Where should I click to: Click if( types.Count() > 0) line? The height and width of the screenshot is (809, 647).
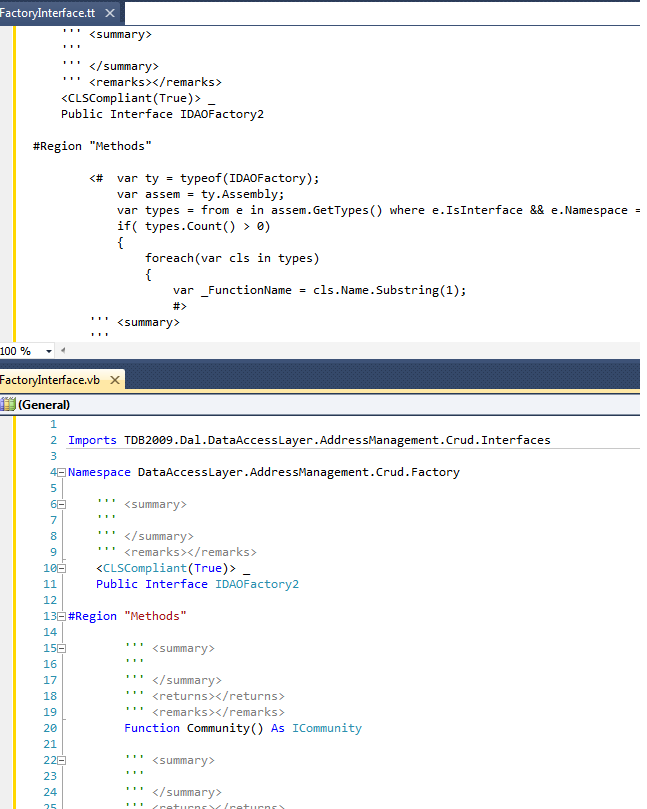(193, 226)
